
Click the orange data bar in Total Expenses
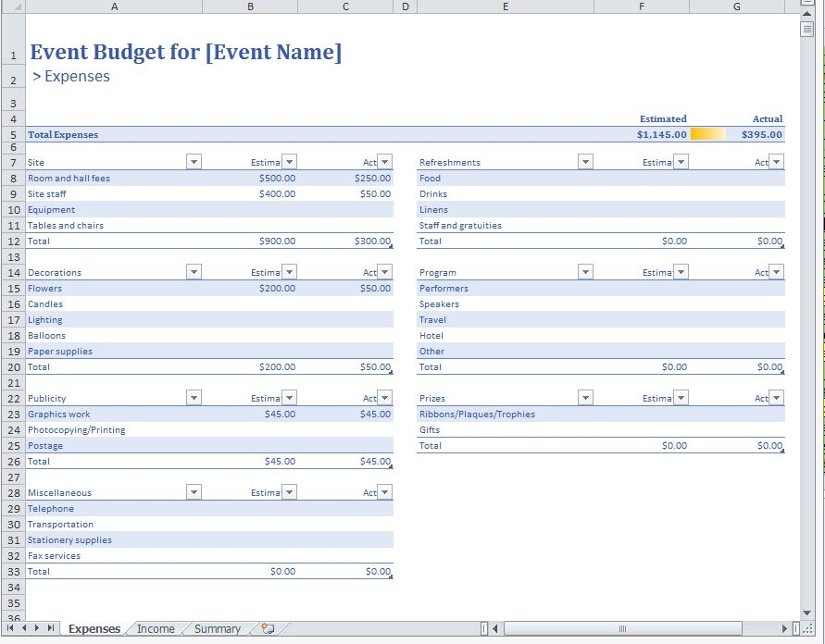(x=707, y=134)
